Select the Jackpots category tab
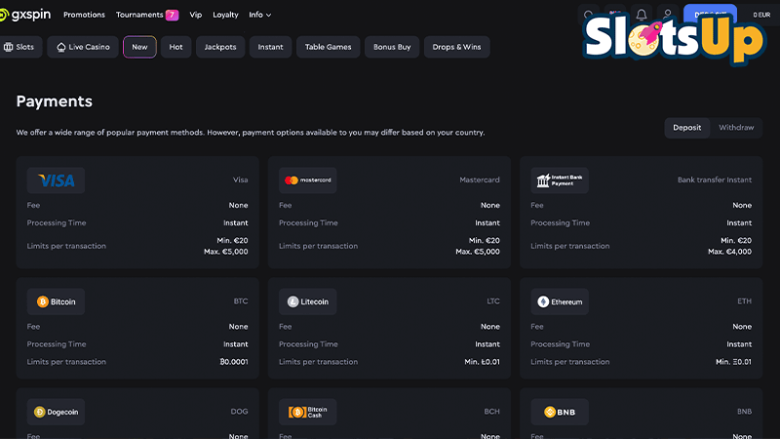Screen dimensions: 780x439 (220, 47)
